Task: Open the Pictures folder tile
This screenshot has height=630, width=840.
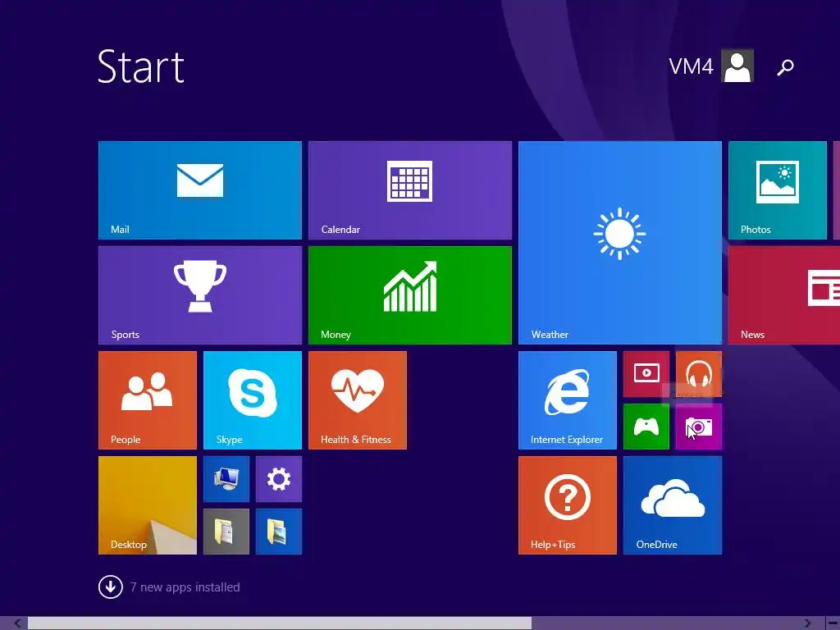Action: (x=279, y=532)
